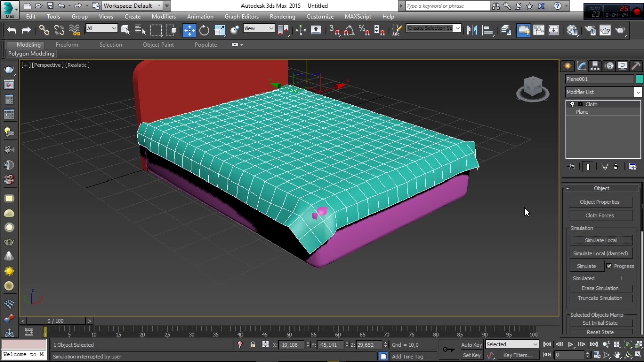Toggle the Cloth modifier light bulb
The width and height of the screenshot is (644, 362).
tap(572, 104)
